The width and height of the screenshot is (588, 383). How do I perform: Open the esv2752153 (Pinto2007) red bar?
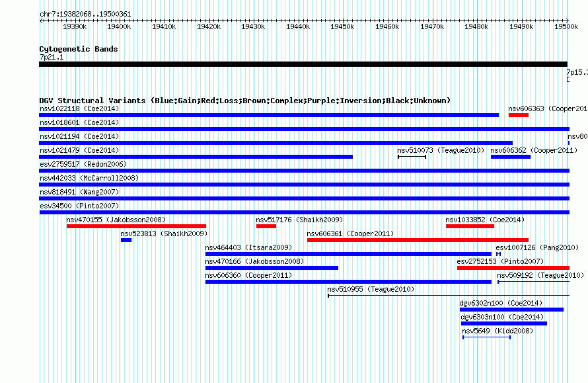tap(513, 268)
